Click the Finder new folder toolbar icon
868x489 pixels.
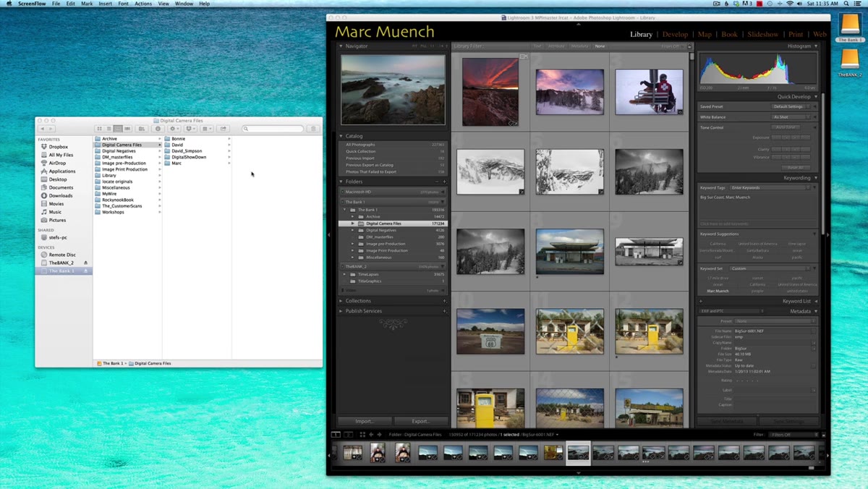142,129
